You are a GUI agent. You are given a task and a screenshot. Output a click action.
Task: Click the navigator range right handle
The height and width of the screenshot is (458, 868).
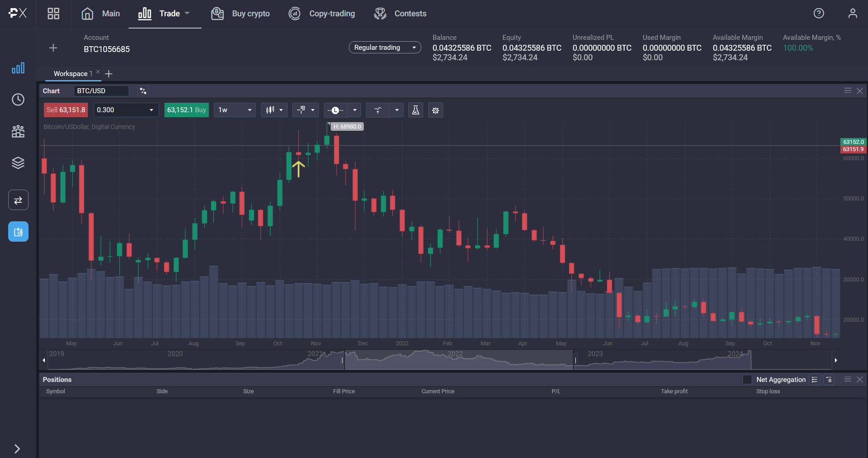(x=576, y=360)
